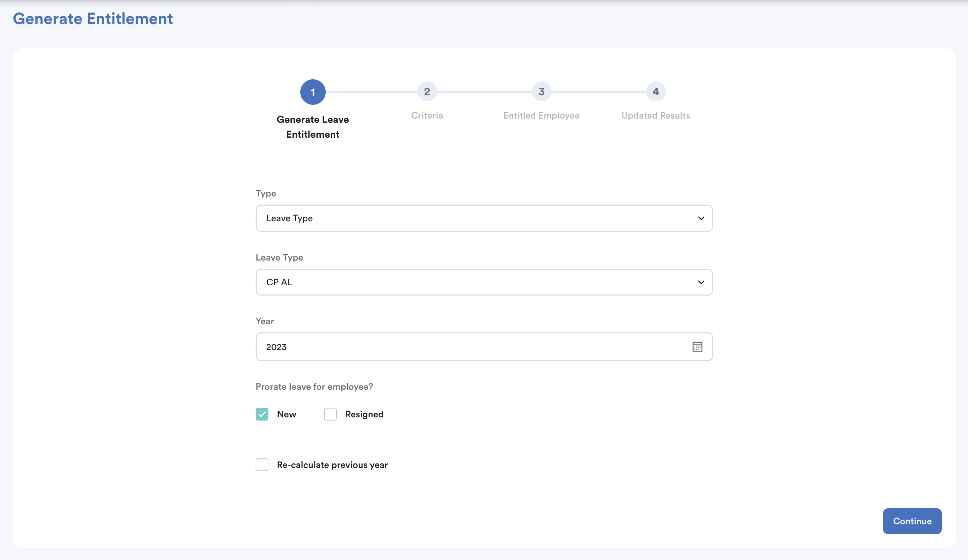Click the Criteria step label

pyautogui.click(x=427, y=116)
